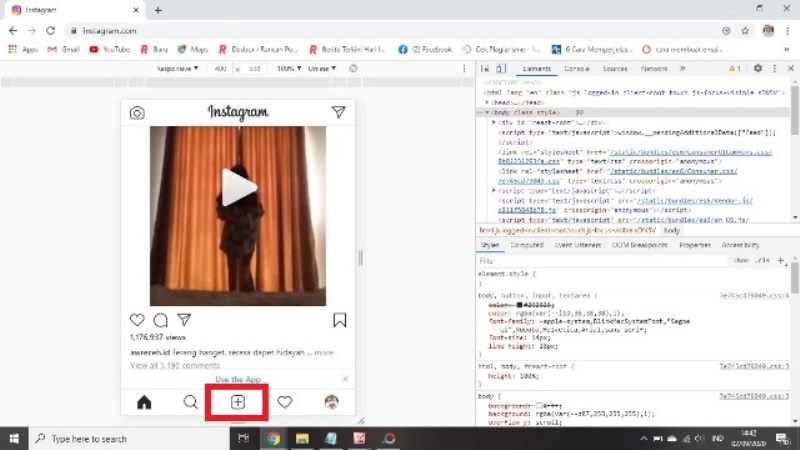Activate DevTools inspect element tool
This screenshot has height=450, width=800.
tap(485, 68)
